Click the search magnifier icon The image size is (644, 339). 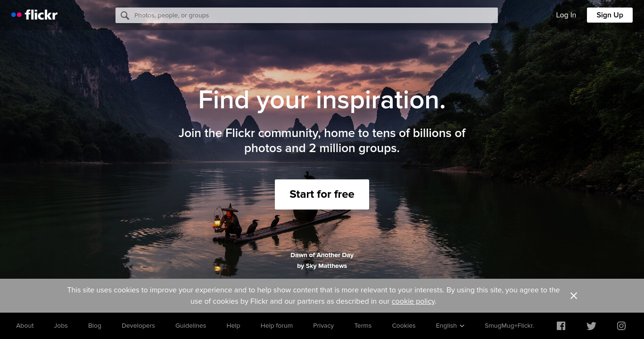pos(125,16)
